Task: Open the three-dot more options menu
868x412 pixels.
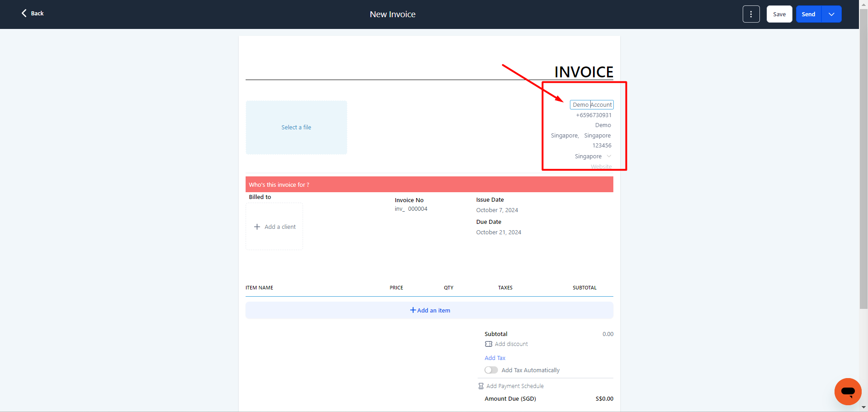Action: click(751, 14)
